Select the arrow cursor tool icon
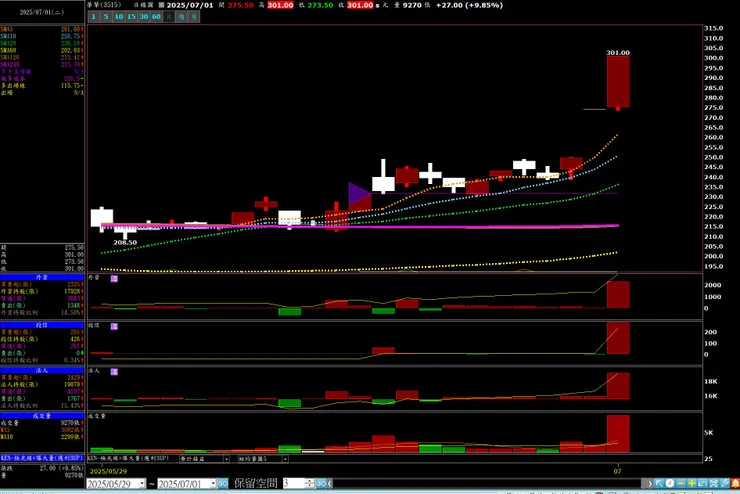740x494 pixels. (659, 484)
